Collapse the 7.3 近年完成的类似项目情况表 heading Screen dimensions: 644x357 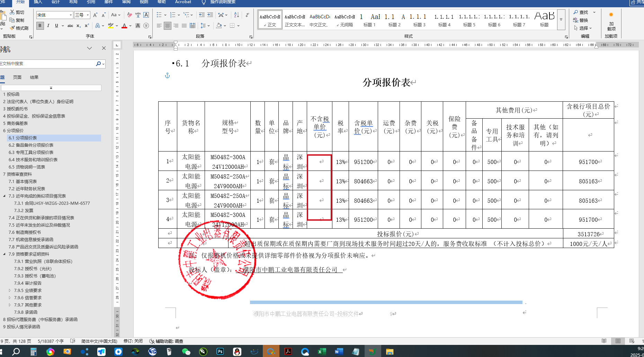(5, 196)
